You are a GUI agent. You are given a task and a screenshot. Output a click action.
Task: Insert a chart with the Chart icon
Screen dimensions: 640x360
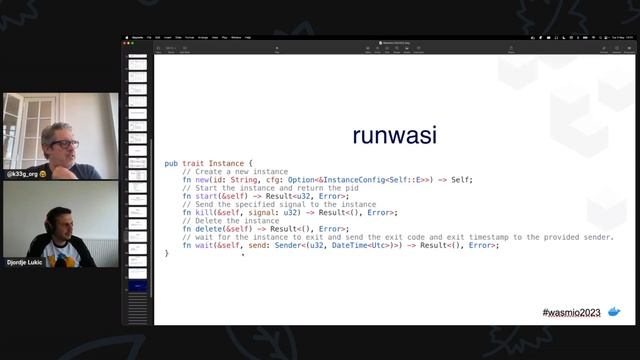tap(377, 49)
